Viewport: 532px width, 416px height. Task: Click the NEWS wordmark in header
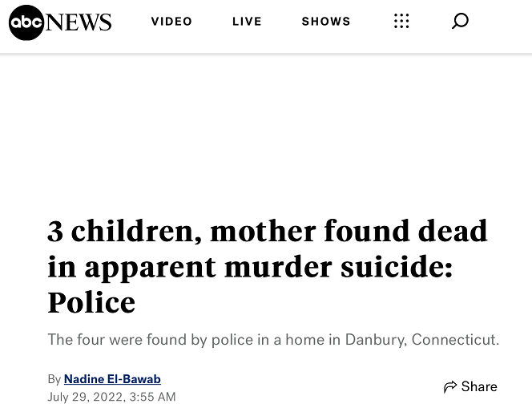pyautogui.click(x=79, y=22)
